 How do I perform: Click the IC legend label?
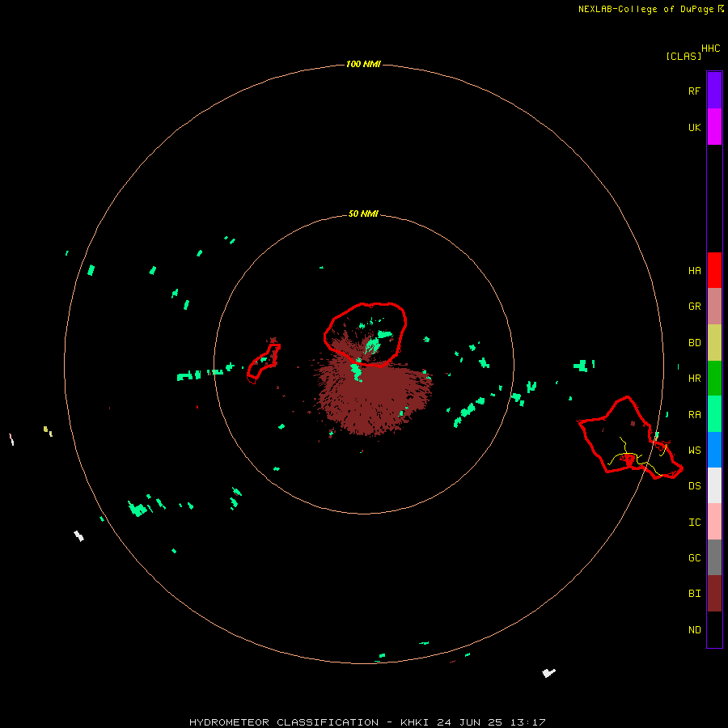pyautogui.click(x=694, y=522)
